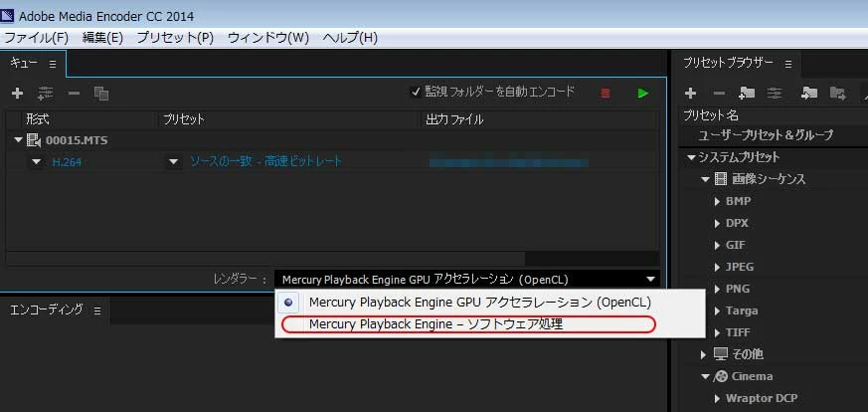Open the format dropdown arrow beside H.264
The width and height of the screenshot is (868, 412).
click(x=37, y=161)
